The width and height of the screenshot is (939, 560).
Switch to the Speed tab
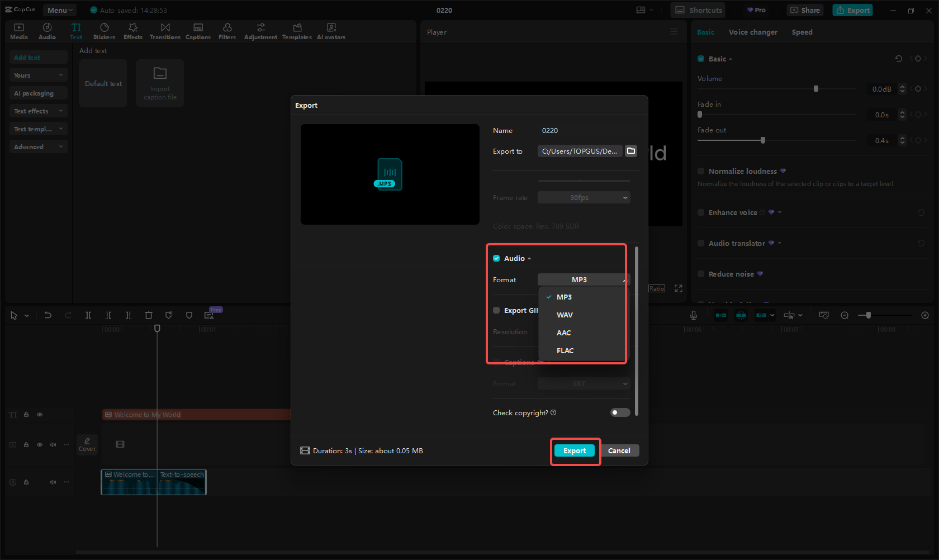coord(802,32)
